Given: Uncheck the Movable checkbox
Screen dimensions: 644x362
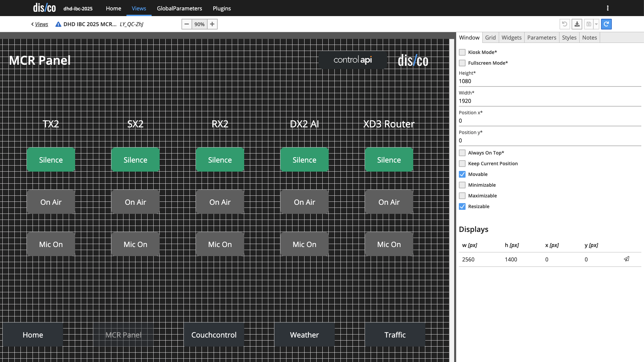Looking at the screenshot, I should pos(462,174).
